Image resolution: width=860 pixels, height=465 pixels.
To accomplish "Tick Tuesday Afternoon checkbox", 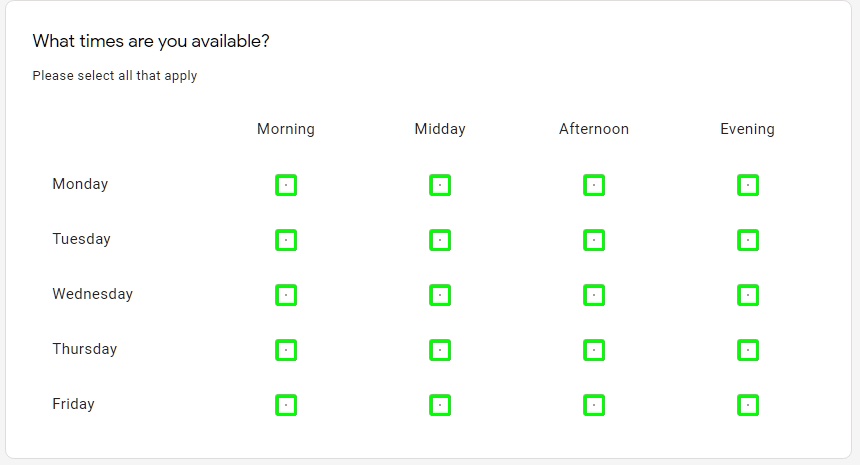I will pos(594,240).
